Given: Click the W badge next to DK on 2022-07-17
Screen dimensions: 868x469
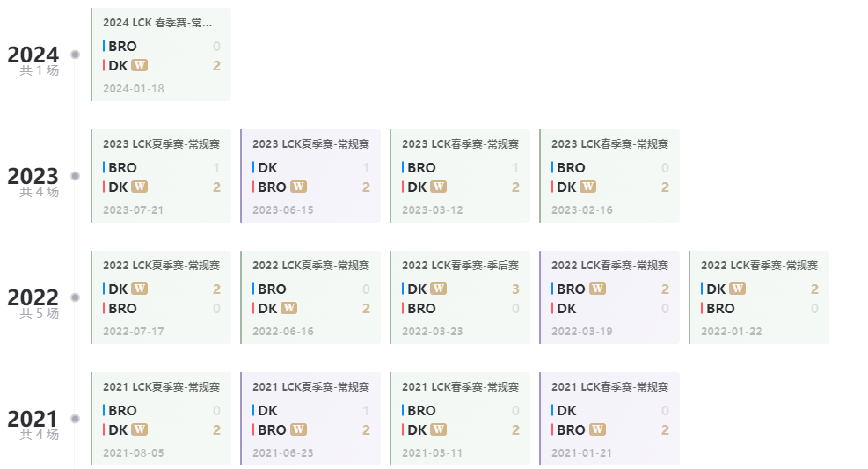Looking at the screenshot, I should click(140, 289).
